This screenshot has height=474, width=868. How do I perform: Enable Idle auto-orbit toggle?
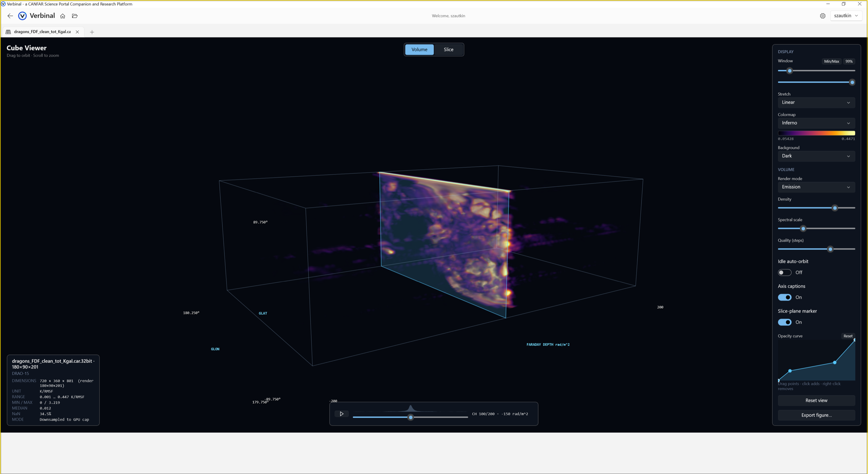785,272
